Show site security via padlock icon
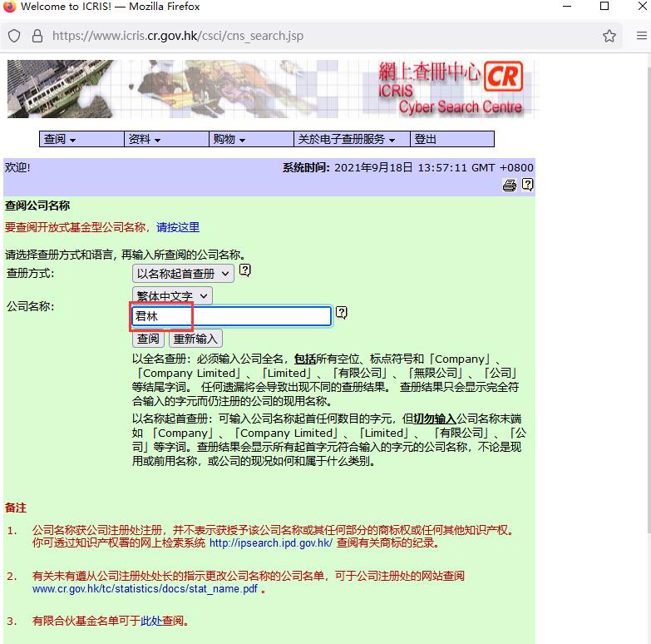651x644 pixels. (37, 36)
